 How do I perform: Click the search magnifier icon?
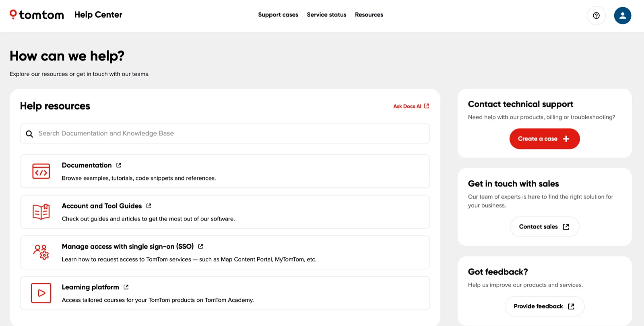(29, 134)
